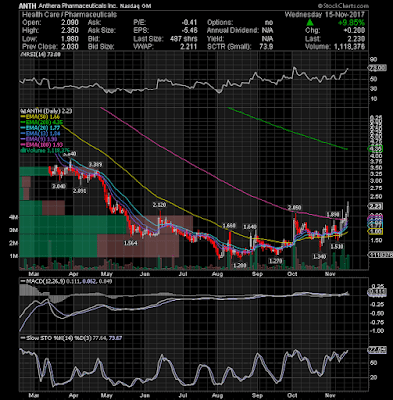The height and width of the screenshot is (400, 393).
Task: Click the High value 2.350
Action: pyautogui.click(x=69, y=30)
